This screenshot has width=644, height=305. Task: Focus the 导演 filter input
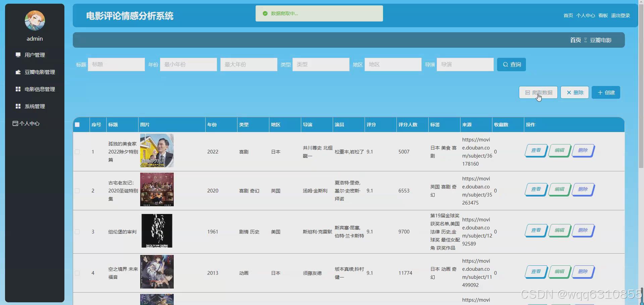465,64
